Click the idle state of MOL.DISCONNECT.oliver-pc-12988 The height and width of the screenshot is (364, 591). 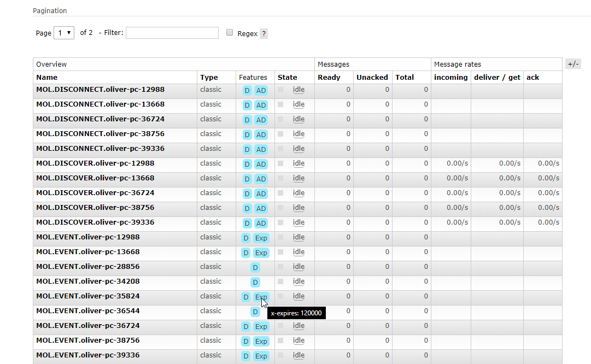tap(299, 90)
